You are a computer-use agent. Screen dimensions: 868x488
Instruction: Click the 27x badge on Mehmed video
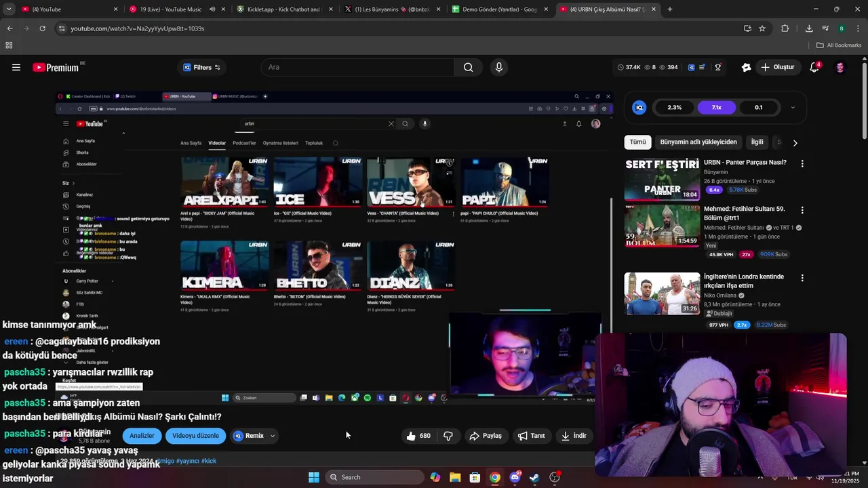pyautogui.click(x=746, y=255)
